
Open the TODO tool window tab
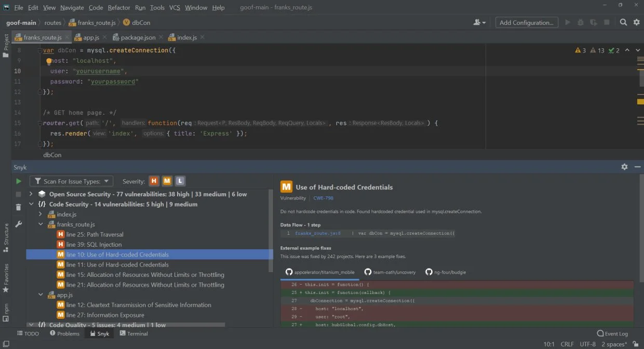coord(28,333)
